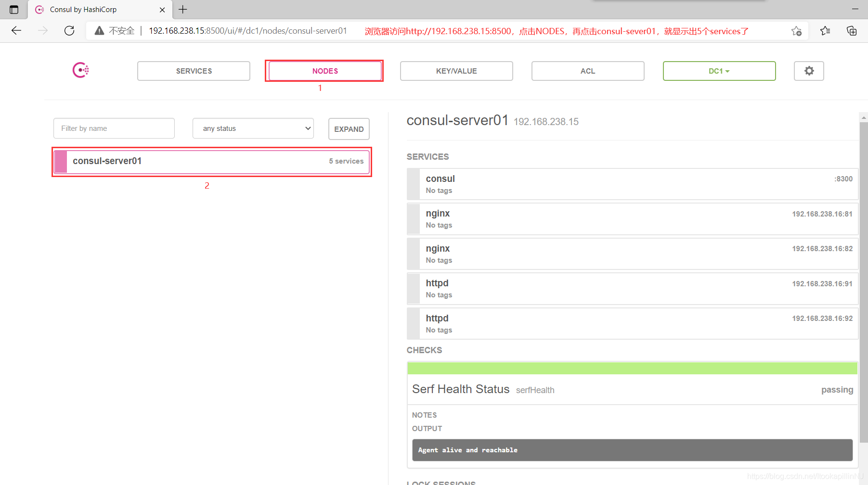Screen dimensions: 868x485
Task: Open the collections icon in the toolbar
Action: coord(852,31)
